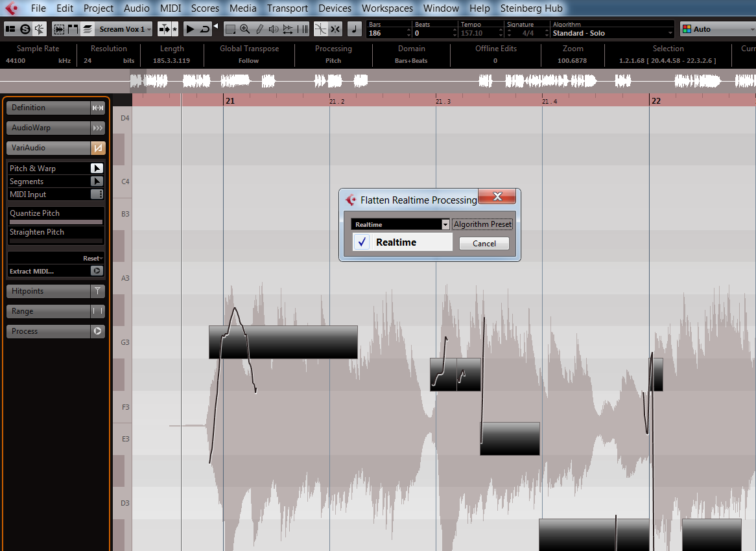Toggle Audition Loop icon
Image resolution: width=756 pixels, height=551 pixels.
click(x=205, y=29)
